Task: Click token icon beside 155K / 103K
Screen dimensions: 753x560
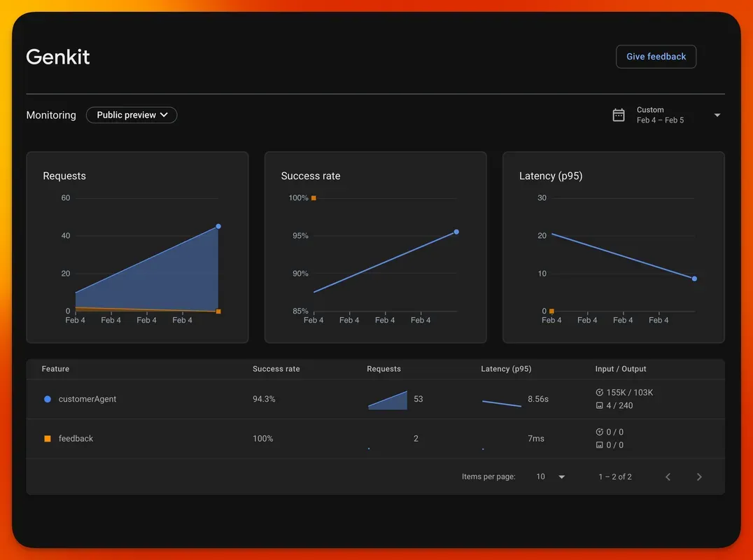Action: click(599, 393)
